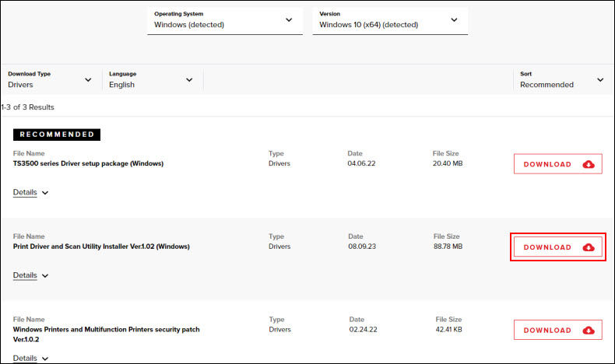Click the TS3500 series Driver setup package name
This screenshot has height=364, width=615.
(88, 163)
